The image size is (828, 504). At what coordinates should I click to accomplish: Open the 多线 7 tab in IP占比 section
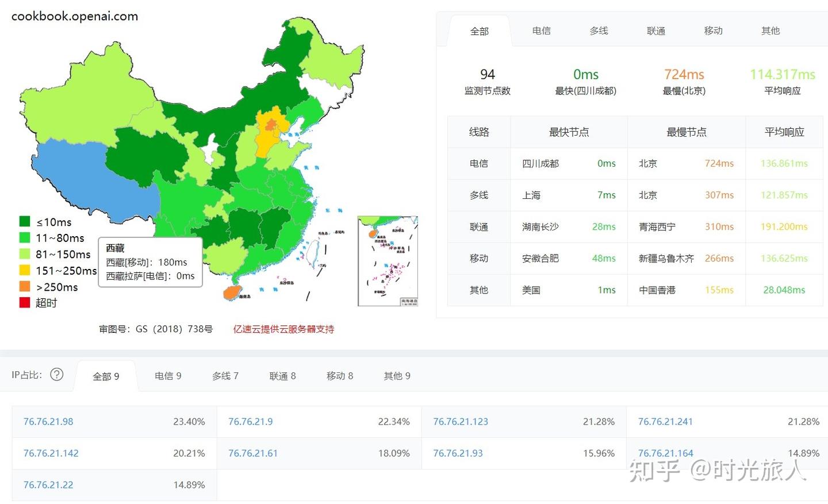[x=224, y=375]
